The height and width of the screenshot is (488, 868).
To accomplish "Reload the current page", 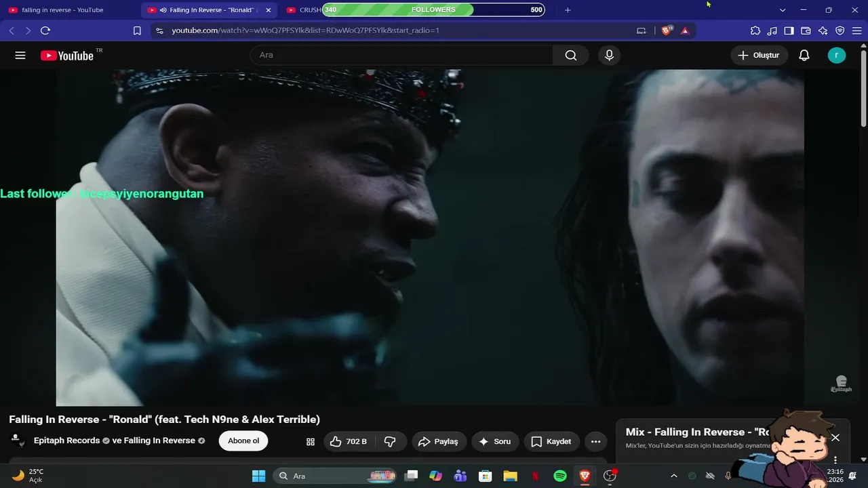I will 45,30.
